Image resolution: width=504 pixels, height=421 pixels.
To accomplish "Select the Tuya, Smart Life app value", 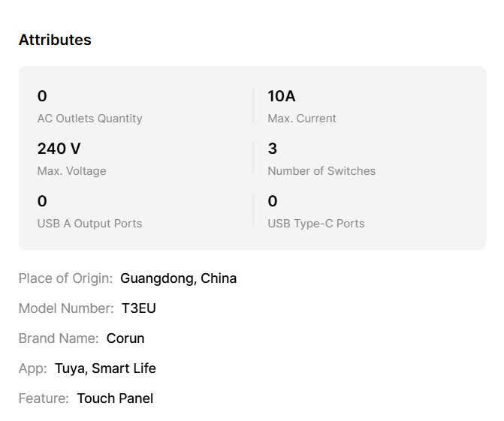I will click(105, 368).
